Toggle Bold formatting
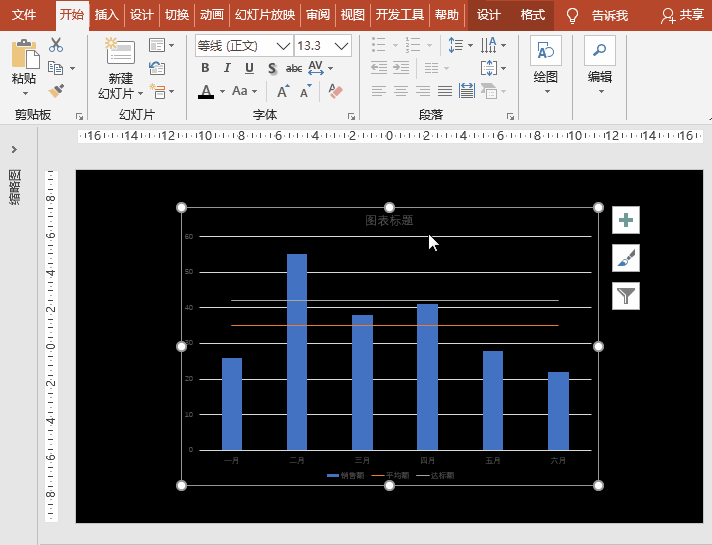The height and width of the screenshot is (545, 712). (x=205, y=68)
